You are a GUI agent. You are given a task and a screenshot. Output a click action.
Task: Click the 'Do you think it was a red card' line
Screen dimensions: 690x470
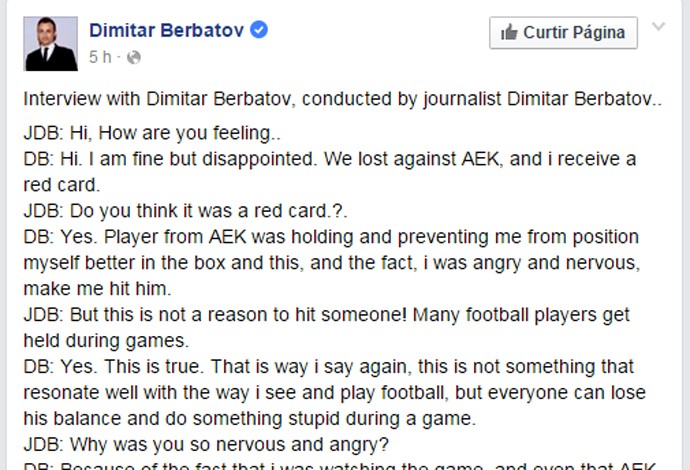pyautogui.click(x=185, y=211)
